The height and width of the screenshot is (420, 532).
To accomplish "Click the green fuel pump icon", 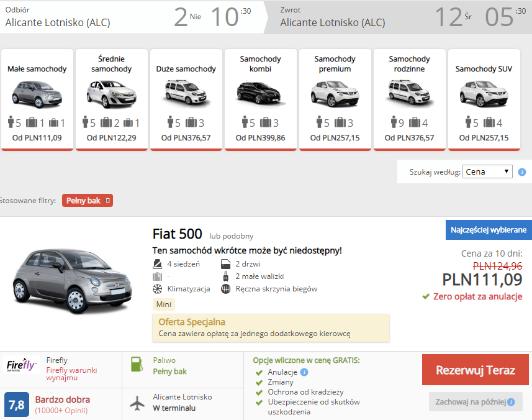I will pos(137,364).
